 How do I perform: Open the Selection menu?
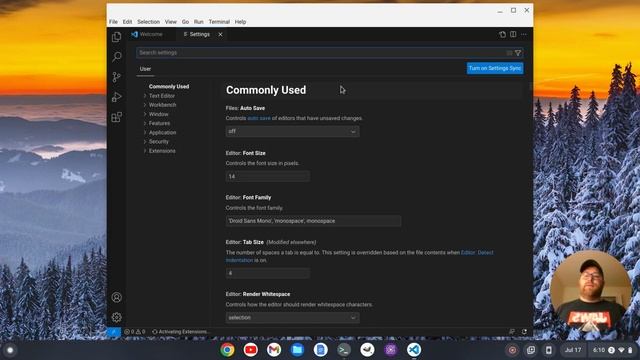[x=148, y=22]
